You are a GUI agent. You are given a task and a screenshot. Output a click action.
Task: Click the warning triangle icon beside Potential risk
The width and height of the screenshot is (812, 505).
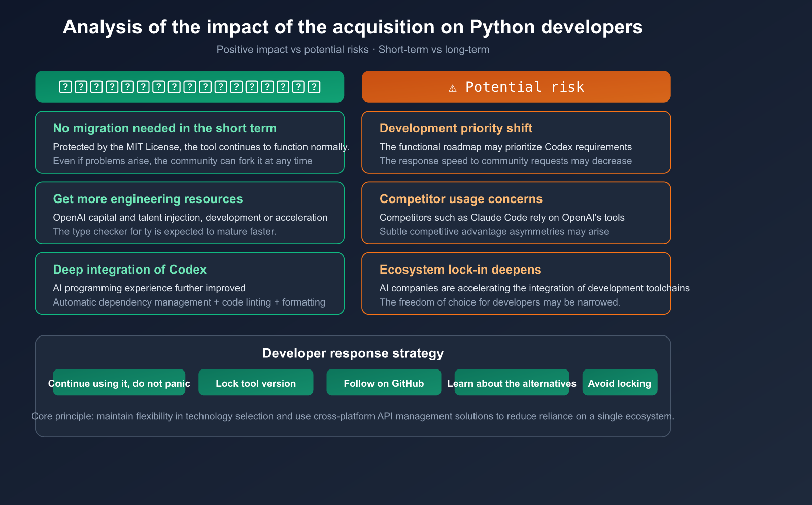[454, 87]
